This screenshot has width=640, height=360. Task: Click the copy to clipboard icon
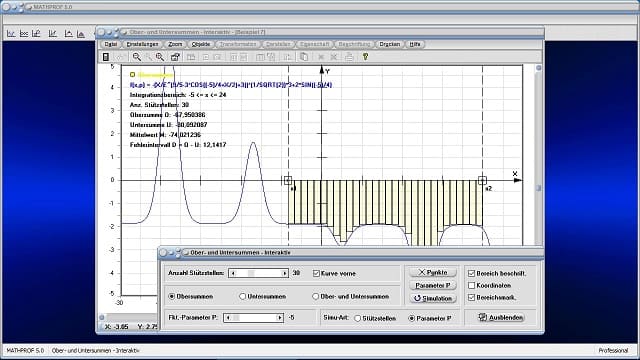point(304,57)
